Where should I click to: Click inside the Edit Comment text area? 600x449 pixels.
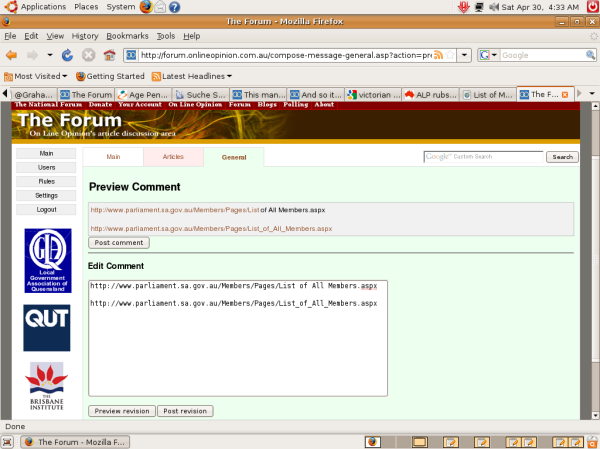tap(238, 338)
